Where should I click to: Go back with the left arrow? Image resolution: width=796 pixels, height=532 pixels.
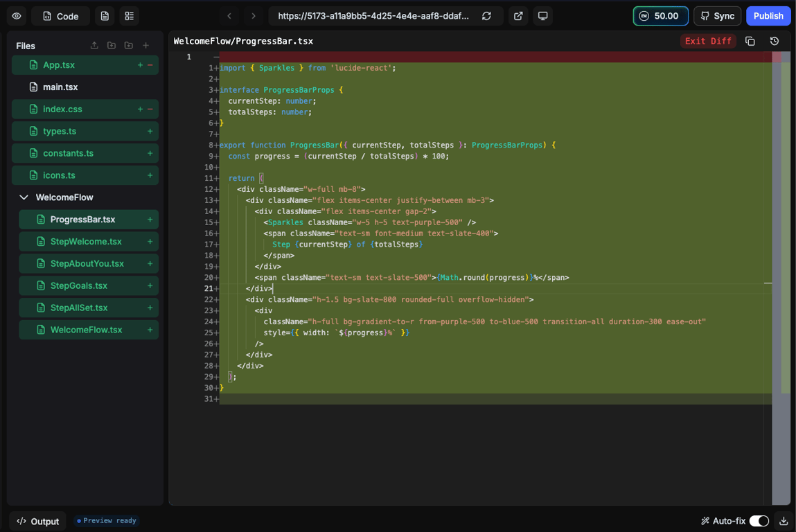(229, 16)
